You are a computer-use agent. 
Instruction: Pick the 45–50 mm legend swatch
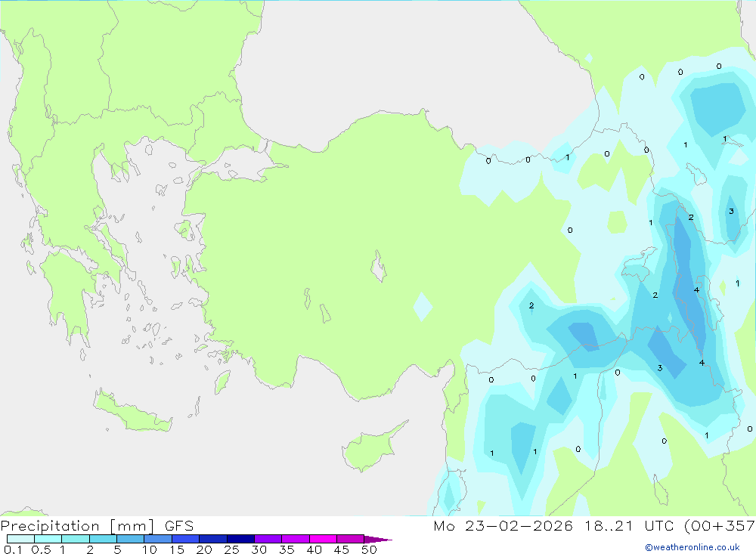[x=351, y=539]
